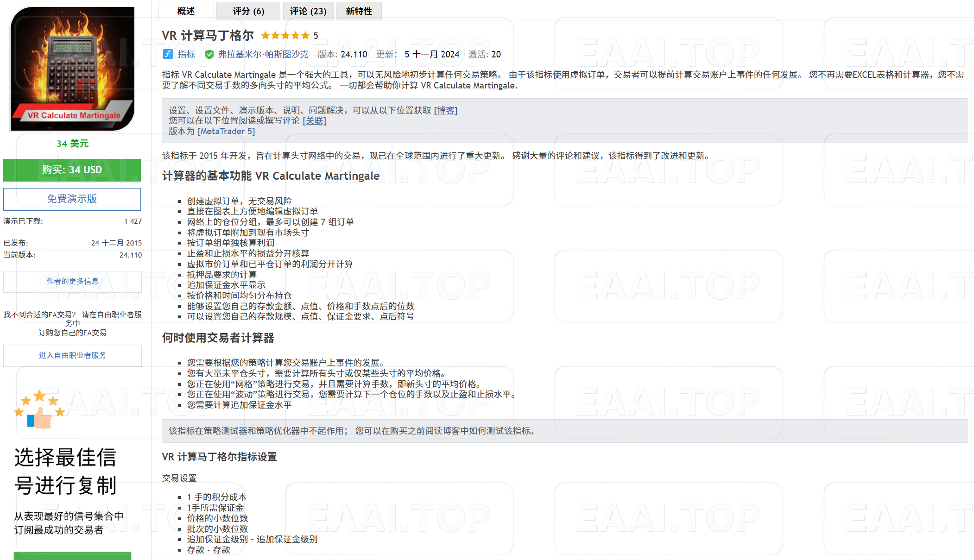Image resolution: width=974 pixels, height=560 pixels.
Task: Click the 免费演示版 button
Action: (72, 199)
